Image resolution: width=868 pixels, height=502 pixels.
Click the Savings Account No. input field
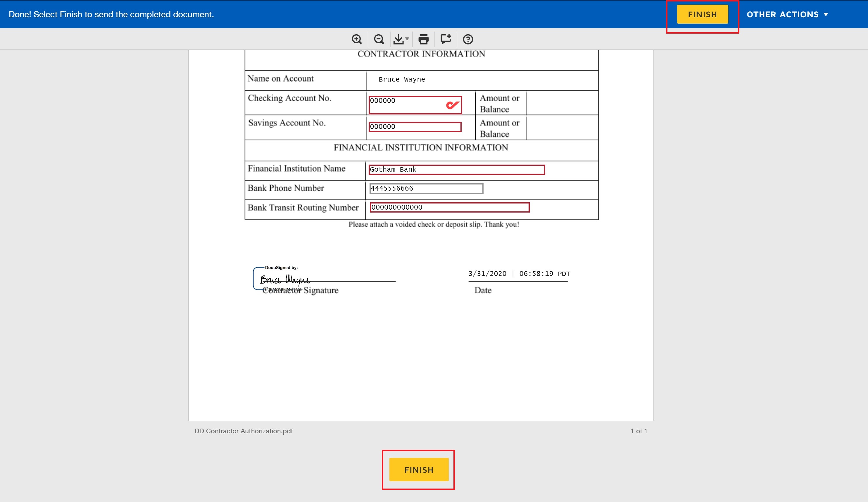click(415, 127)
